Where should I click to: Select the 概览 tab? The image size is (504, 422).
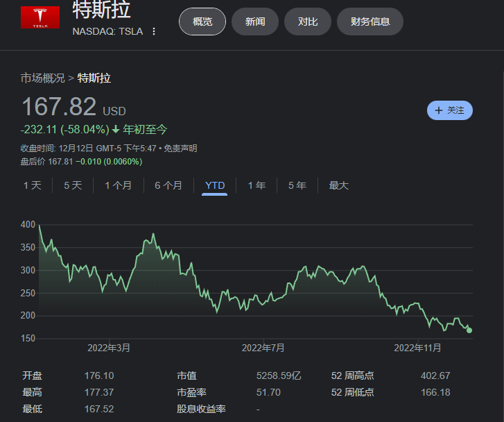pyautogui.click(x=202, y=22)
